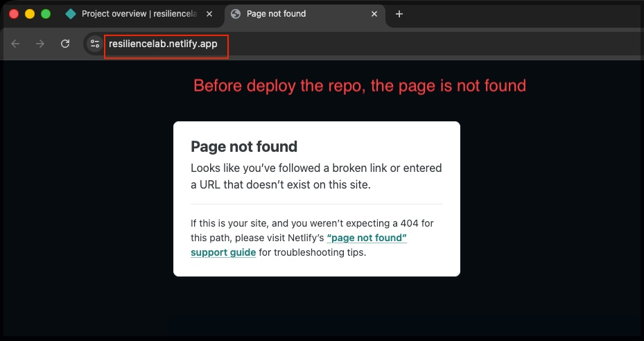Image resolution: width=644 pixels, height=341 pixels.
Task: Click the red "Before deploy the repo" annotation
Action: coord(359,86)
